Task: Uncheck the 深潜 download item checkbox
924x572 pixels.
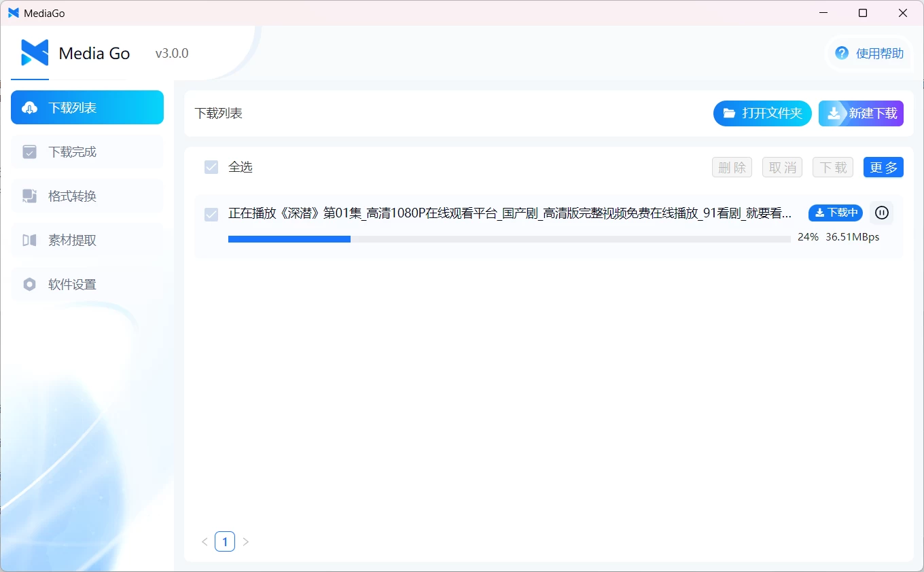Action: point(211,213)
